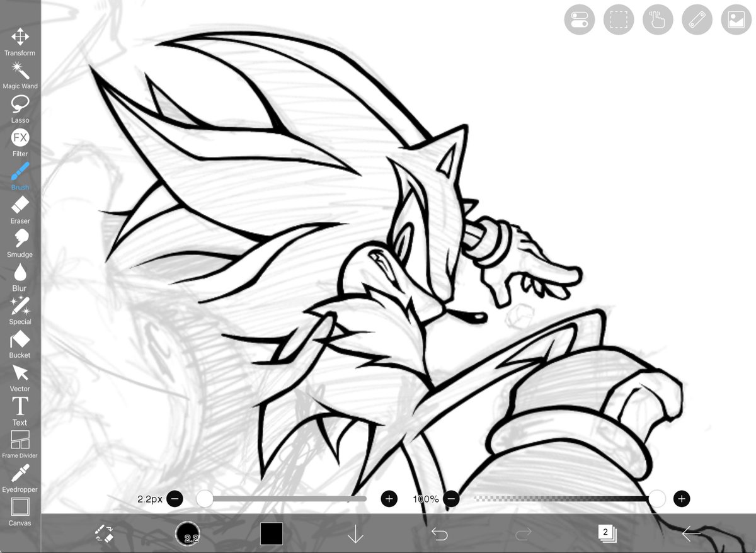Decrease opacity with minus button
The height and width of the screenshot is (553, 756).
coord(450,499)
